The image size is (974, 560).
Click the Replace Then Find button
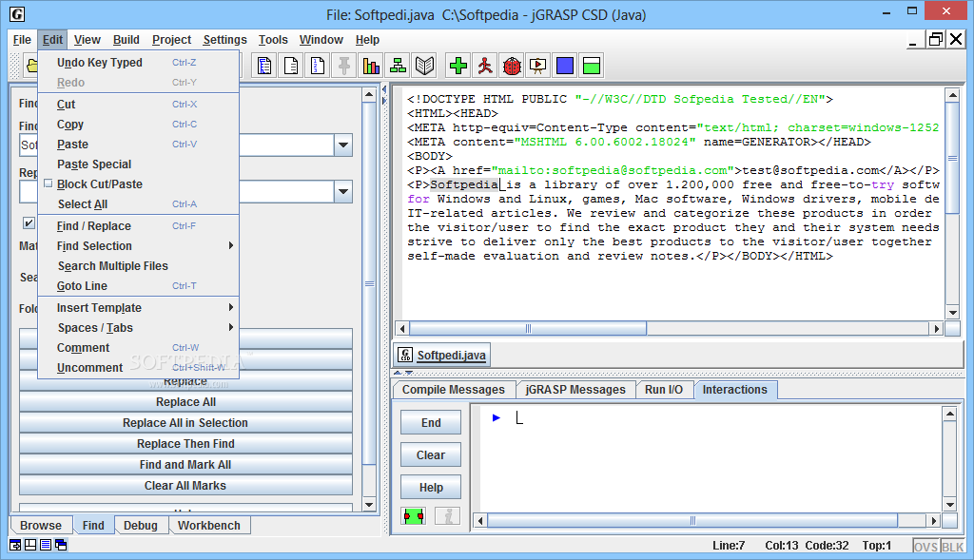(x=185, y=443)
